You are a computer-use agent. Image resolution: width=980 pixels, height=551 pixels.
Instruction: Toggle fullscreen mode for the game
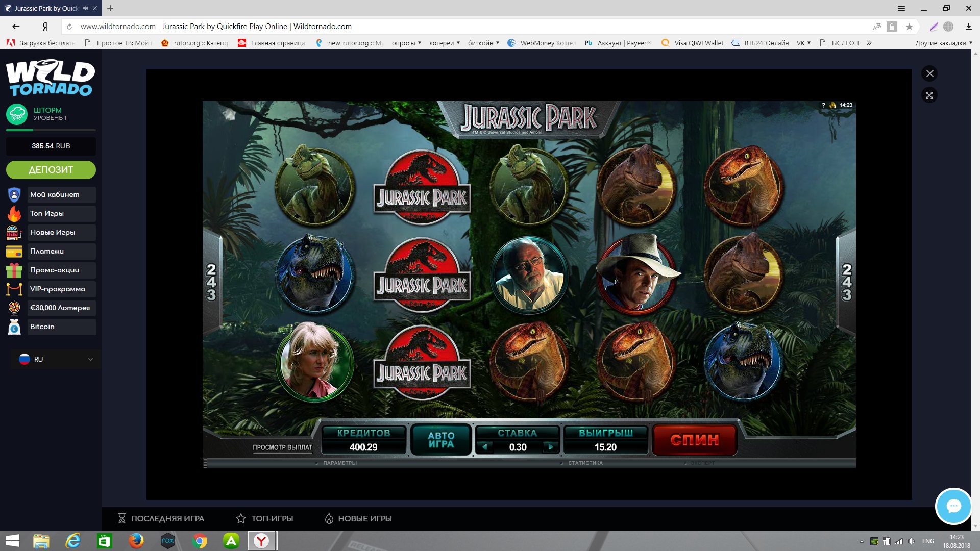tap(929, 95)
